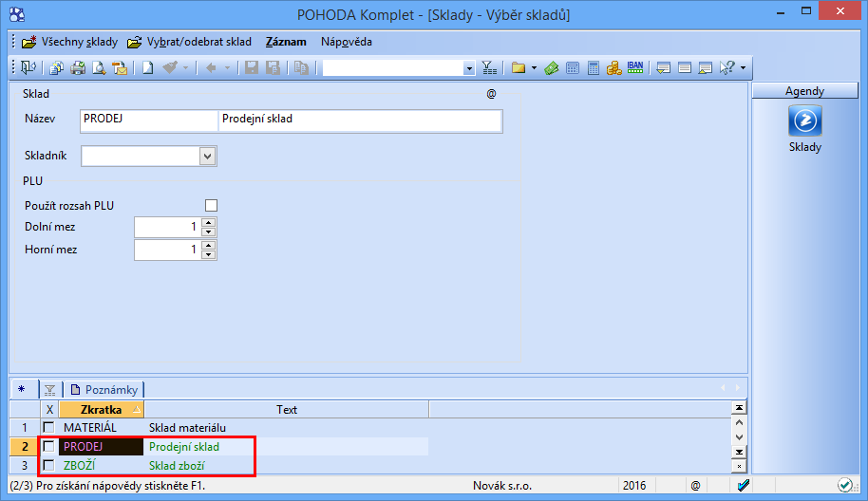Image resolution: width=868 pixels, height=501 pixels.
Task: Click the X column header
Action: pyautogui.click(x=49, y=410)
